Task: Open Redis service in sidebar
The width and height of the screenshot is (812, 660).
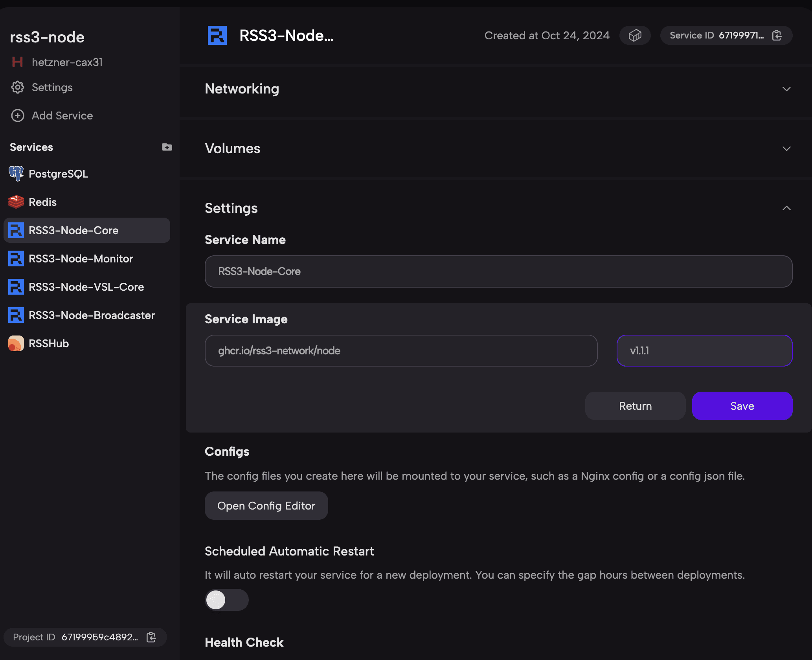Action: pos(87,202)
